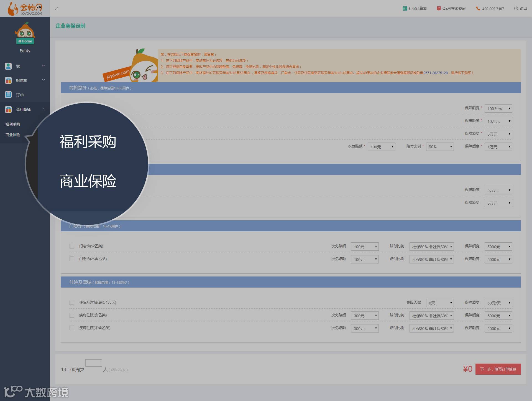This screenshot has width=532, height=401.
Task: Click the 金柚网 joyowo.com logo
Action: [x=25, y=9]
